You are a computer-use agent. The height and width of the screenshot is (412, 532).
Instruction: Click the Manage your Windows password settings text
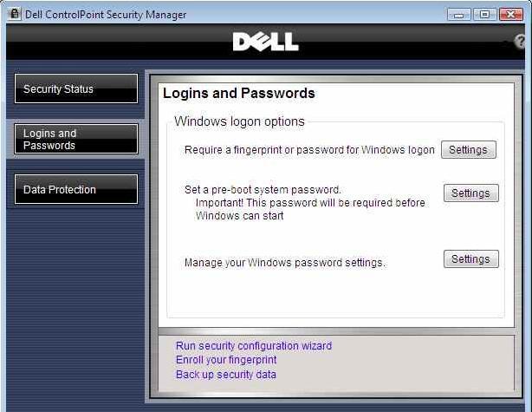click(285, 263)
